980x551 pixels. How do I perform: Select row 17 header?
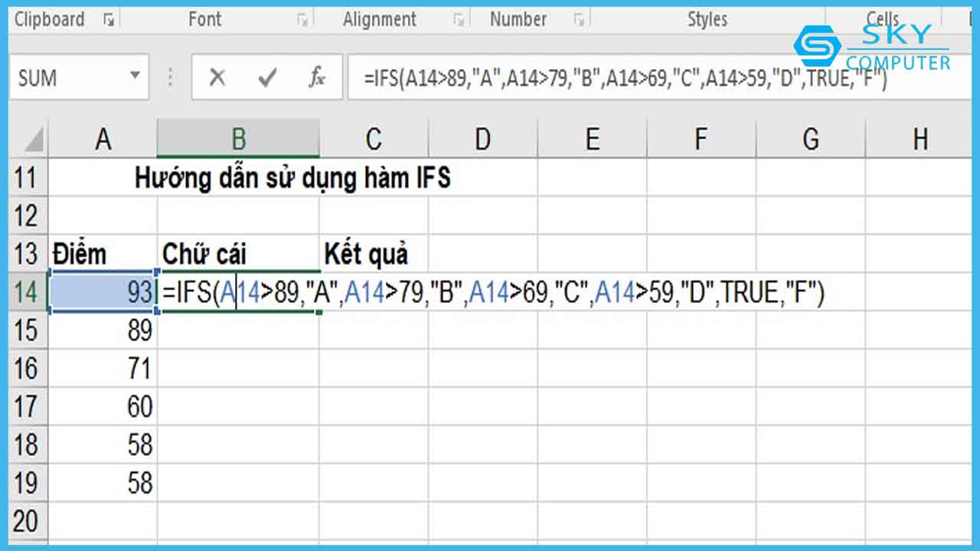click(28, 407)
